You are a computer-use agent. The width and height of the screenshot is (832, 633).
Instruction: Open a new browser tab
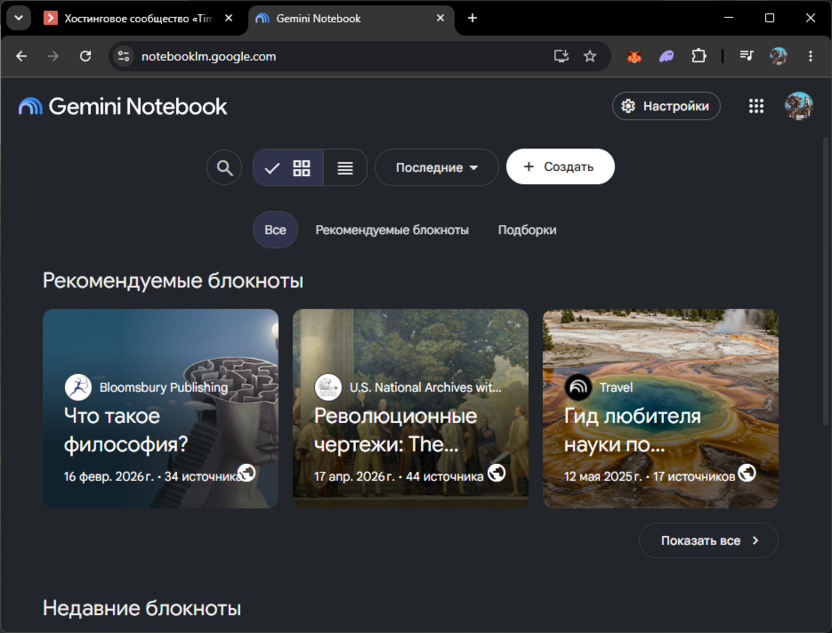point(472,18)
